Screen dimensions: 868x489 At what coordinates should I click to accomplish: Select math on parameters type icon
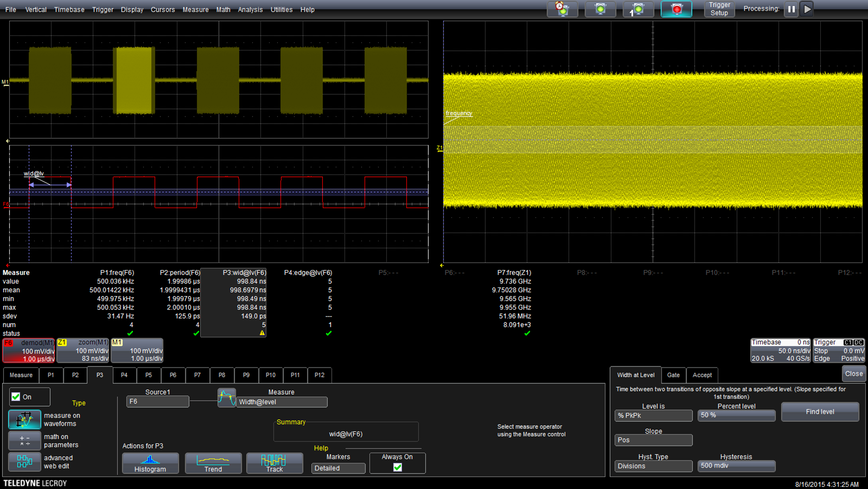coord(24,441)
